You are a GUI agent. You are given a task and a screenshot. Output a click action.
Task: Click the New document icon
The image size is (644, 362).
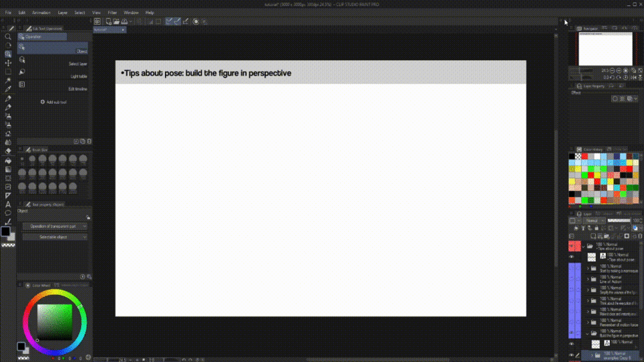pyautogui.click(x=109, y=21)
